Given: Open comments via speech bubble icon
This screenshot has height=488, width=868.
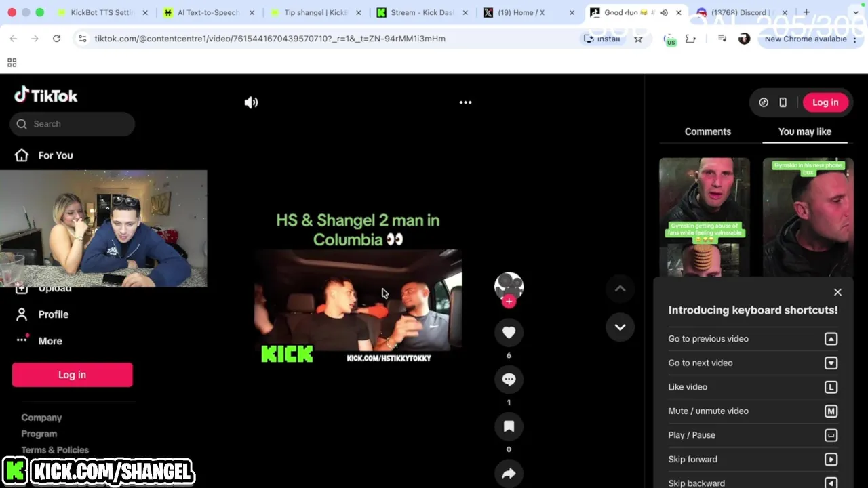Looking at the screenshot, I should coord(509,380).
